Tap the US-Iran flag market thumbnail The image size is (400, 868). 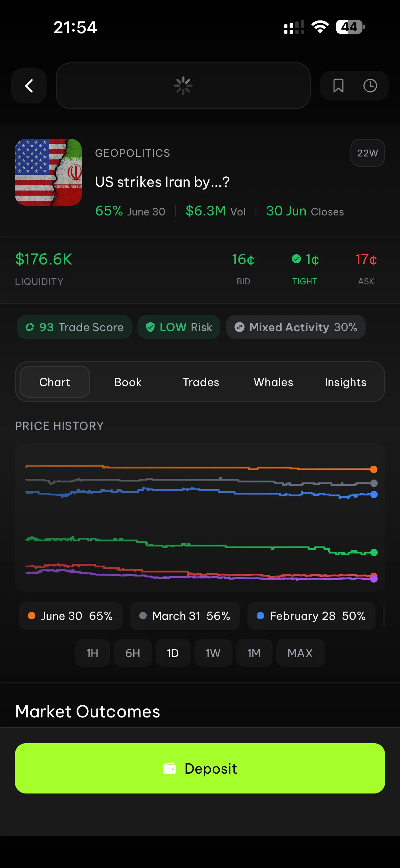pos(48,172)
